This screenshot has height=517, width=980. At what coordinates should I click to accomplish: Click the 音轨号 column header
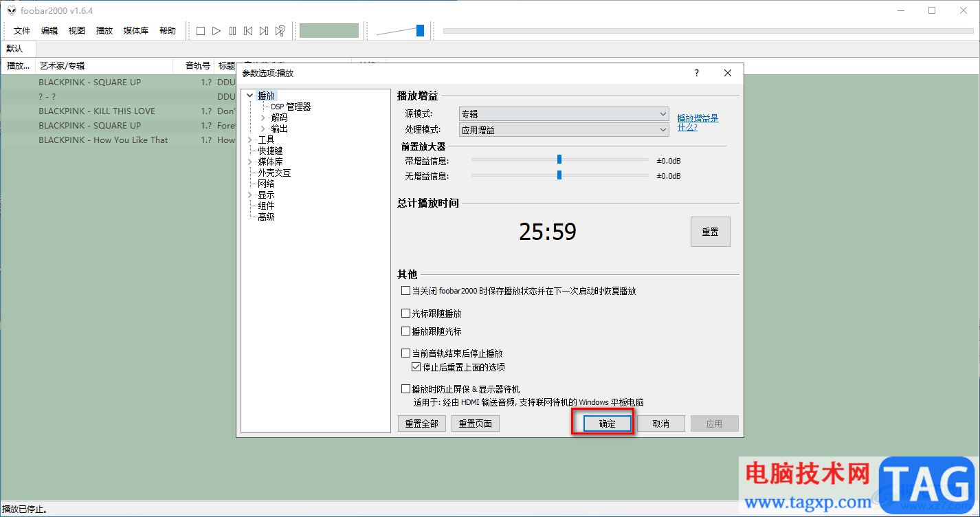tap(193, 66)
